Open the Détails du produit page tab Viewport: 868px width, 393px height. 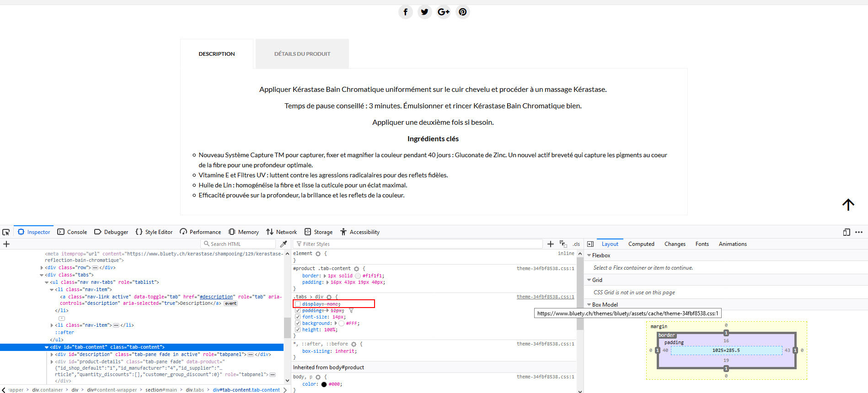pos(302,54)
